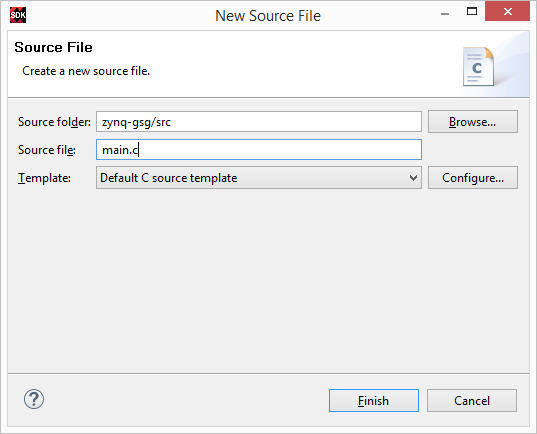Open help via question mark icon
Screen dimensions: 537x434
34,399
